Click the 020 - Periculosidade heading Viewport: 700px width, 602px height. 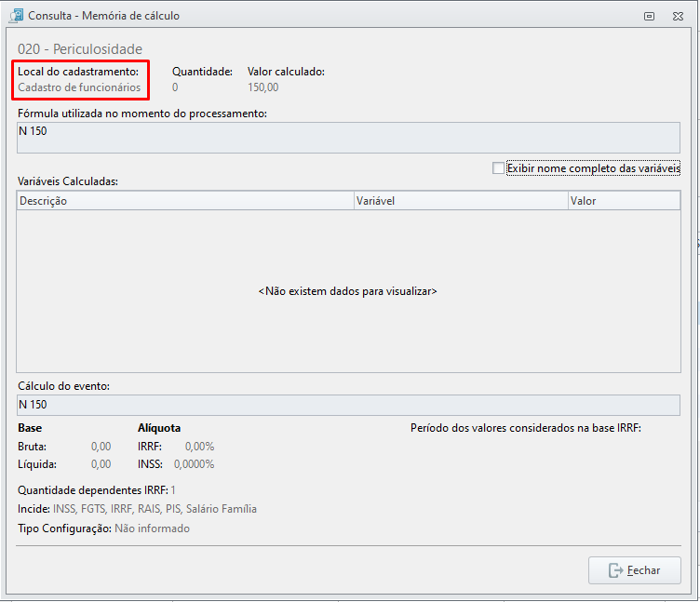click(x=80, y=49)
